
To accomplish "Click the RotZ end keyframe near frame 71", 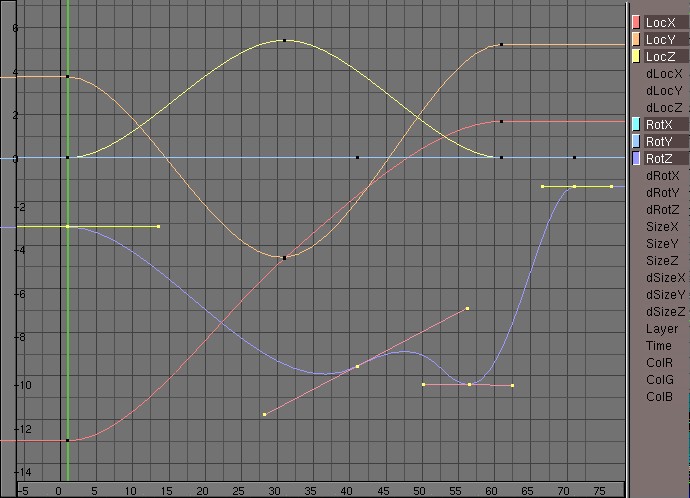I will click(x=574, y=186).
